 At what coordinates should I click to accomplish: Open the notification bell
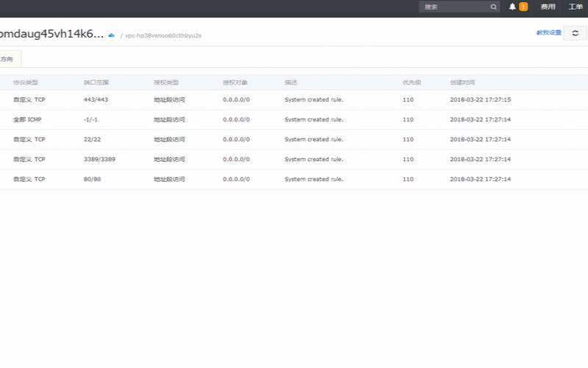pos(512,7)
